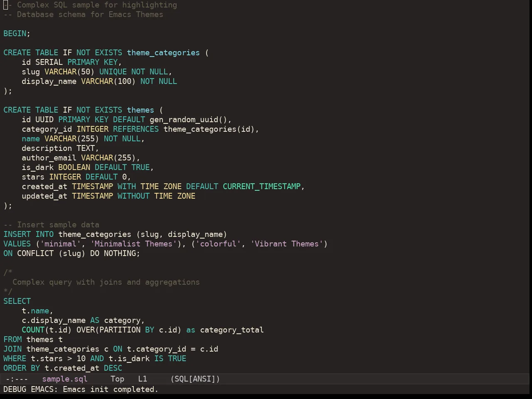Click the L1 line number indicator
532x399 pixels.
click(143, 379)
